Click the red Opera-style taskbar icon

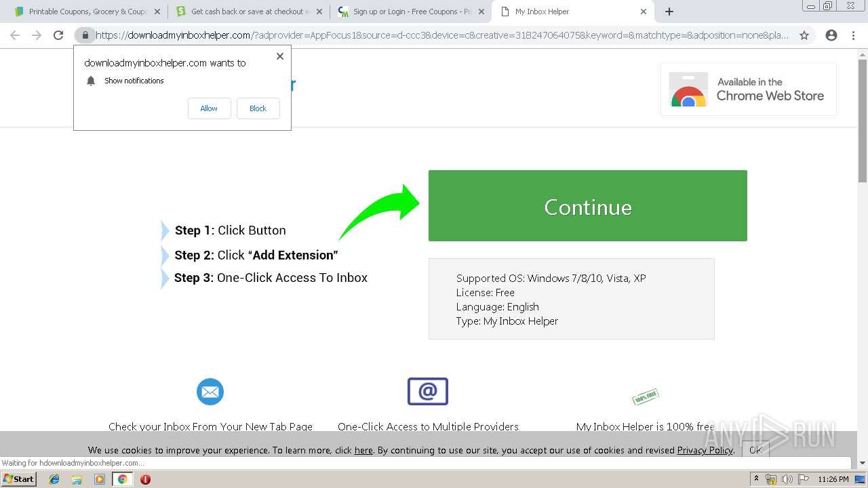tap(145, 479)
